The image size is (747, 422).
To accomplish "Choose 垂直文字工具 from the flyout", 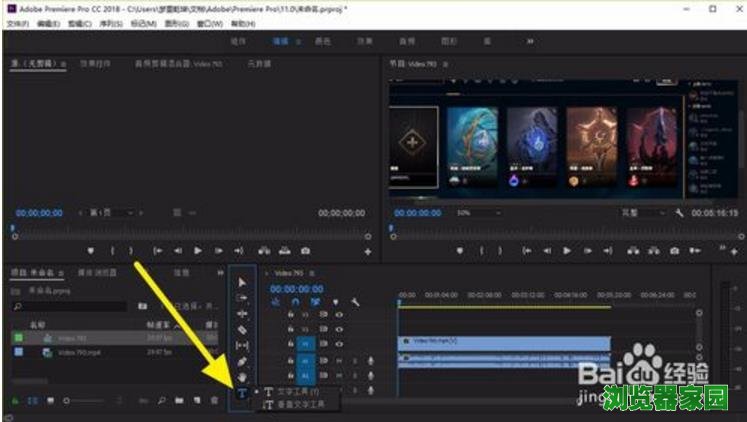I will 299,404.
